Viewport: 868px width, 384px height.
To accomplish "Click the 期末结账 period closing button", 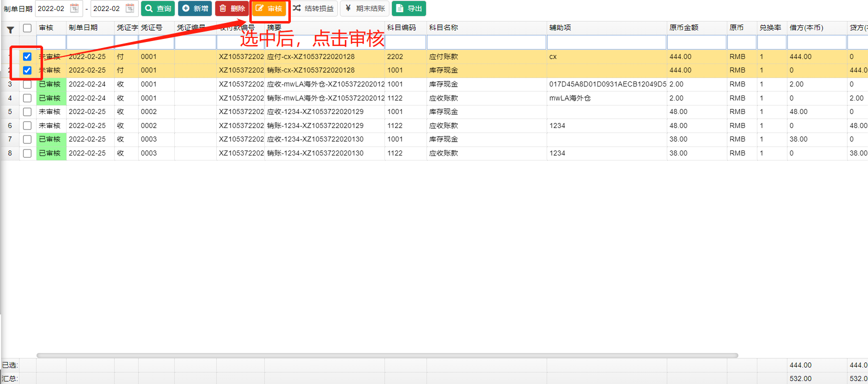I will (x=364, y=8).
